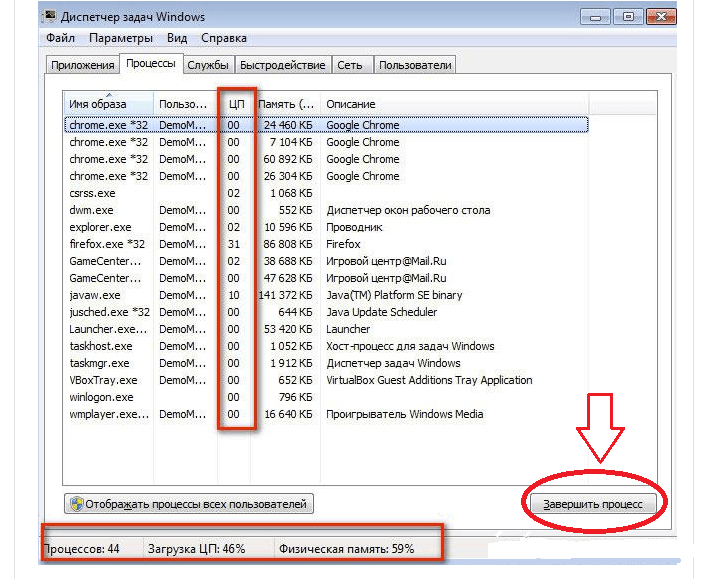Click the 86 808 КБ memory value
Screen dimensions: 709x579
[x=288, y=244]
